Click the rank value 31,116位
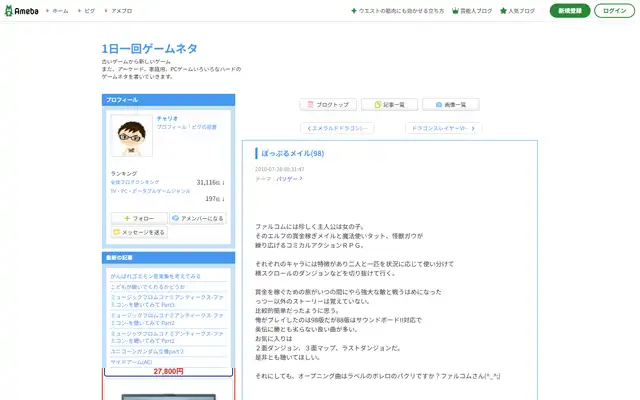Viewport: 640px width, 400px height. (x=210, y=182)
